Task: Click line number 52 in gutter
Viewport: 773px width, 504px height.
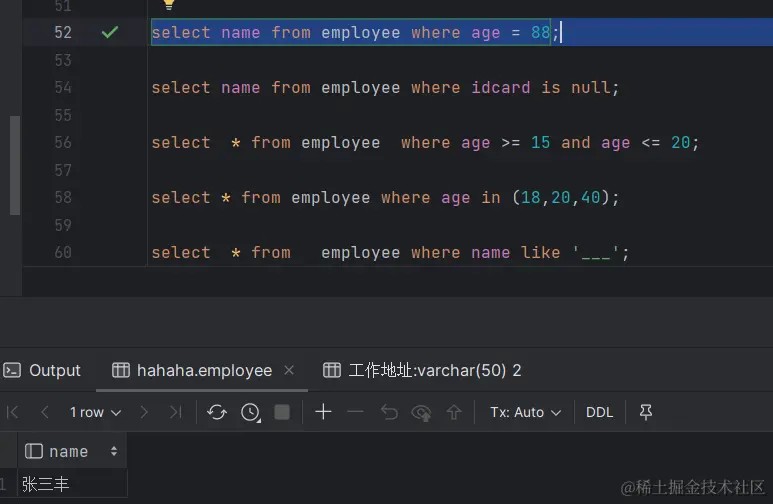Action: coord(63,33)
